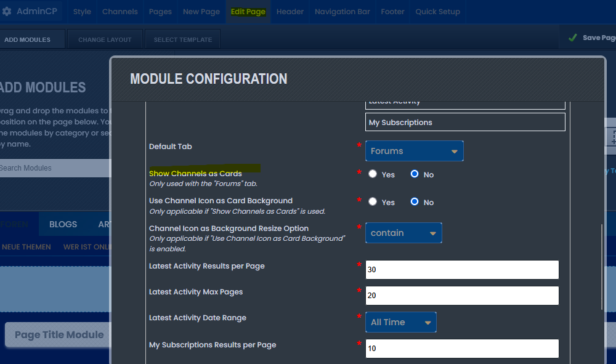Select No for Show Channels as Cards
This screenshot has width=616, height=364.
click(415, 174)
